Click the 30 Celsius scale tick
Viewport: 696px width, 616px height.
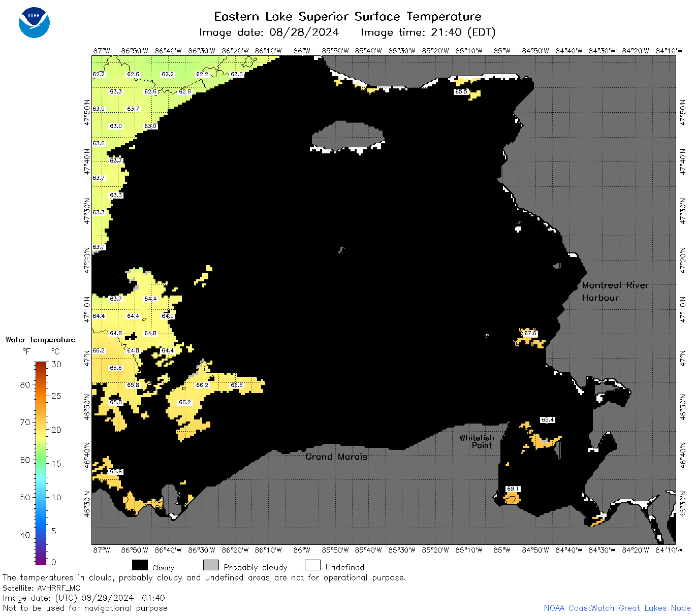[56, 364]
